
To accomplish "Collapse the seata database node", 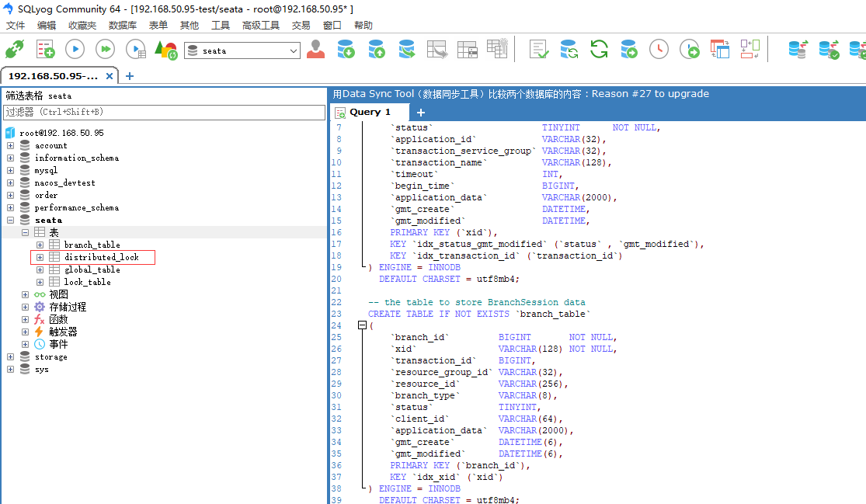I will (11, 221).
